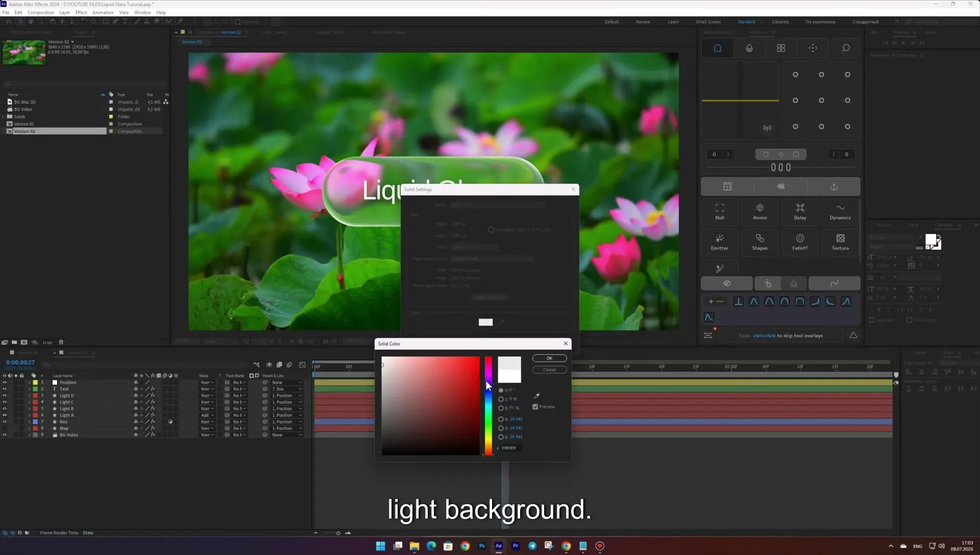Hide the BG Video layer visibility
980x555 pixels.
5,435
